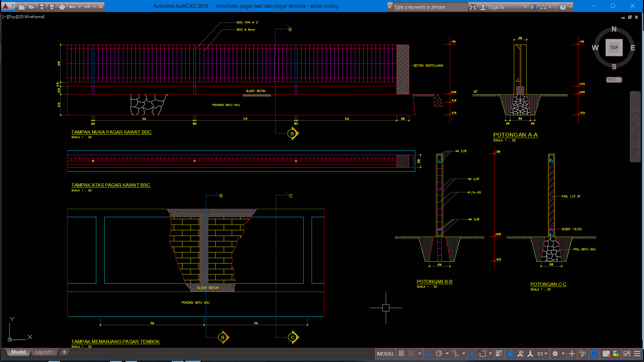Click the TAMPAK MEMANJANG PAGAR TEMBOK title
This screenshot has width=644, height=362.
pyautogui.click(x=115, y=342)
